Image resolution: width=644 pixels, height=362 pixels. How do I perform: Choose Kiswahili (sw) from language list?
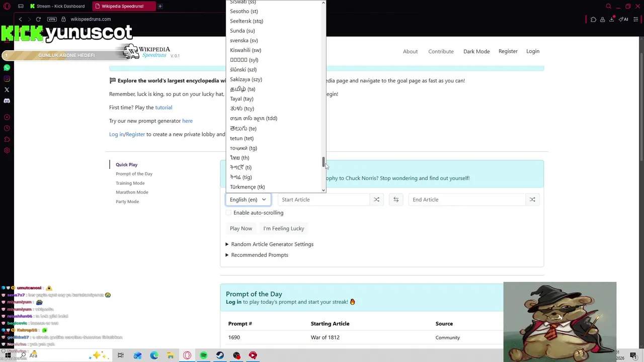tap(246, 50)
